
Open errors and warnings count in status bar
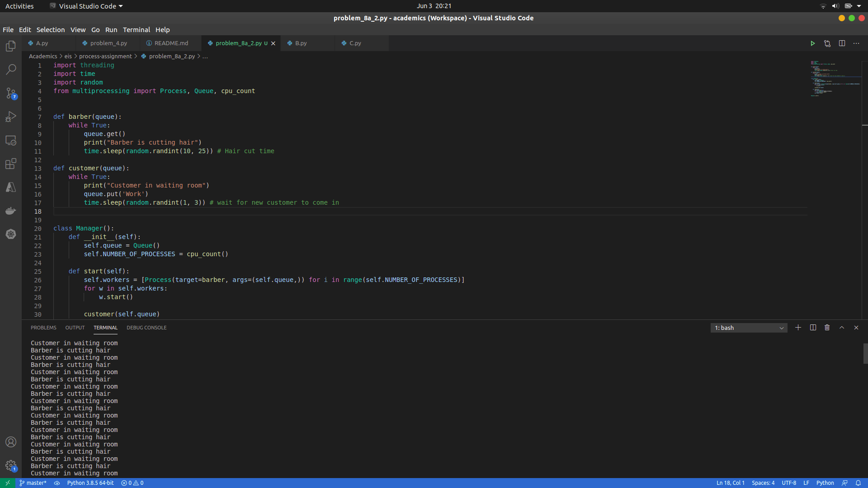pos(132,483)
